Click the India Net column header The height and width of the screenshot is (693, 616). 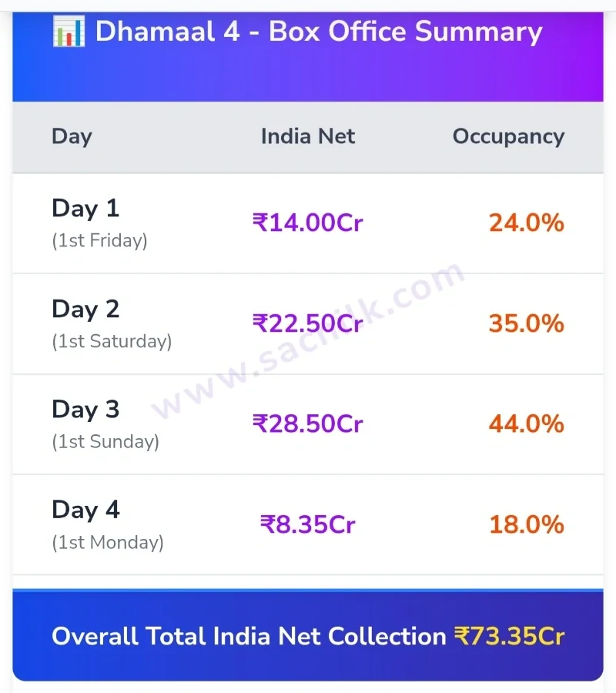coord(307,136)
